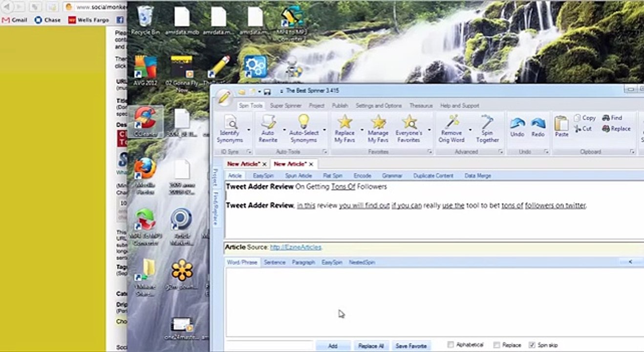Click the Auto-Select Synonyms lightbulb icon
Viewport: 644px width, 352px height.
click(303, 121)
